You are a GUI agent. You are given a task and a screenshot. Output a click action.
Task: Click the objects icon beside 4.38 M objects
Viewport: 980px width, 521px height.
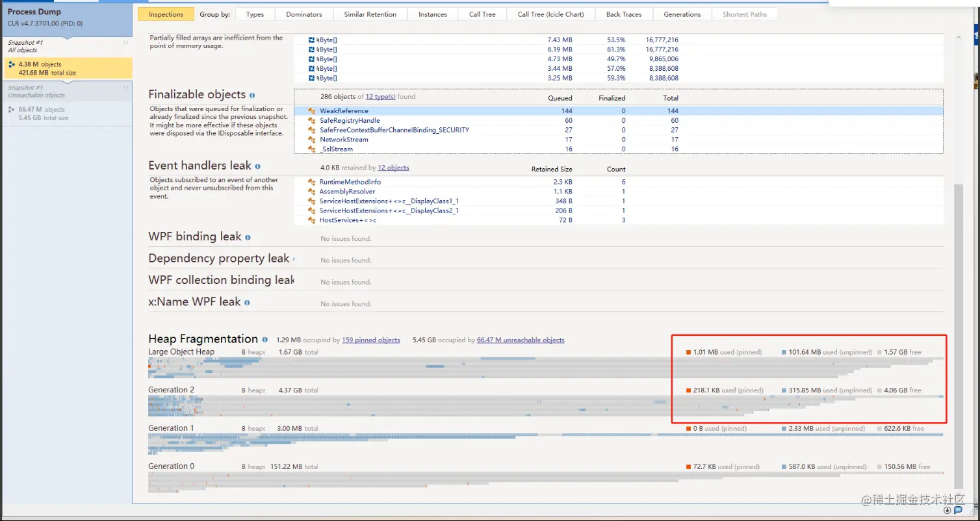(12, 64)
